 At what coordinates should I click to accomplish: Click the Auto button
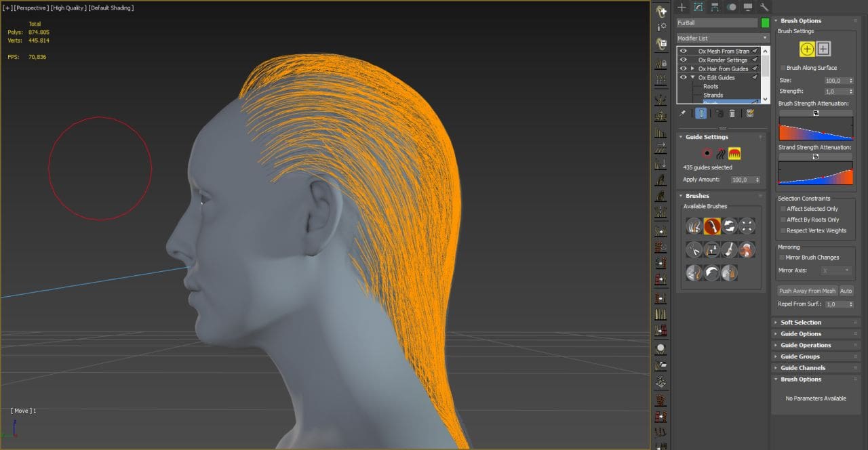(846, 291)
